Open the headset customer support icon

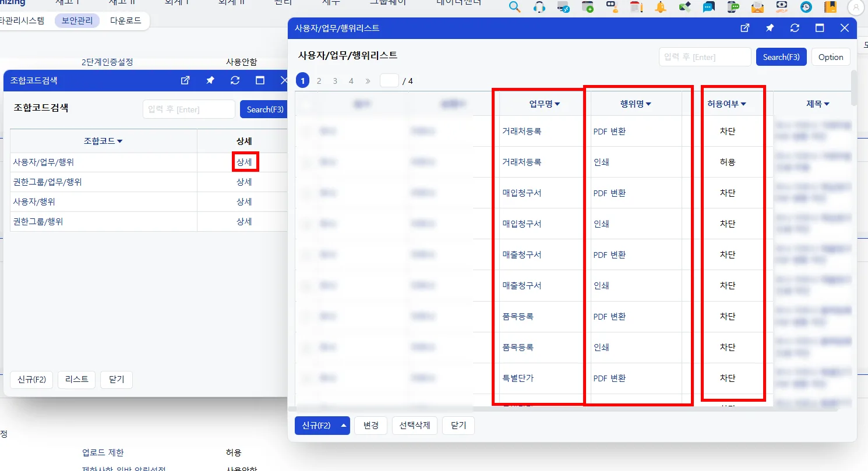point(539,7)
